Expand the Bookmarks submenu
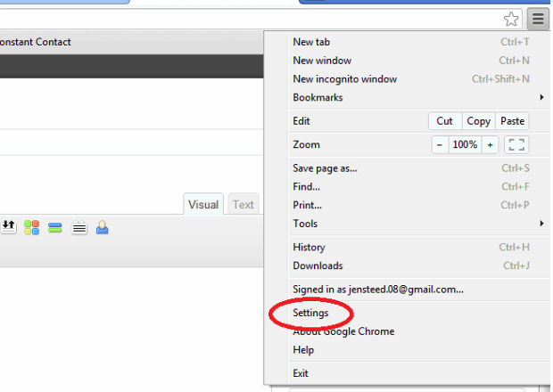Image resolution: width=553 pixels, height=392 pixels. (419, 97)
